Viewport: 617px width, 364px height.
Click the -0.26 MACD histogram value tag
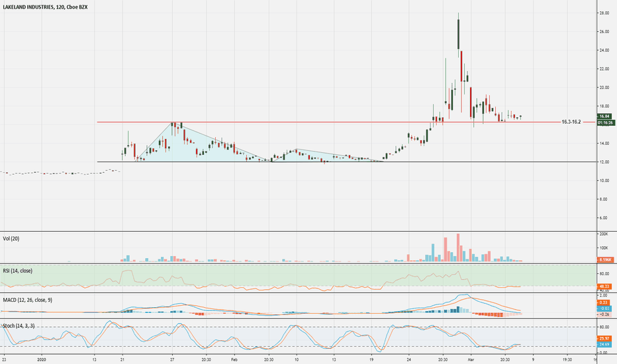pyautogui.click(x=604, y=314)
